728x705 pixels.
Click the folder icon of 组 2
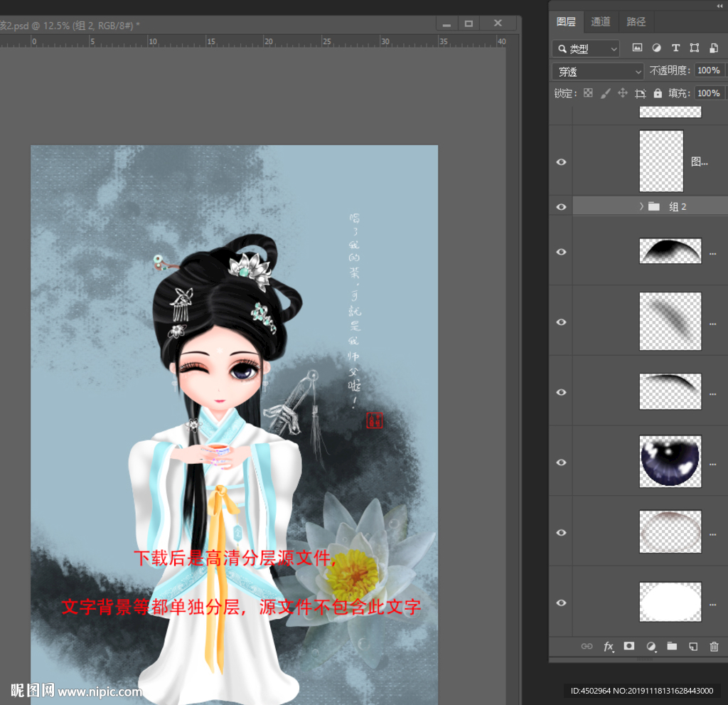(654, 206)
